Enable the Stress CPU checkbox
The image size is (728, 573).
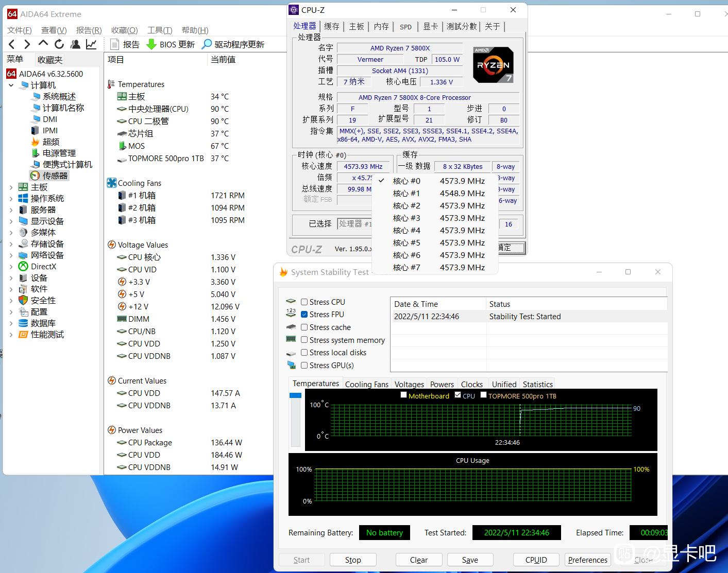pos(304,302)
